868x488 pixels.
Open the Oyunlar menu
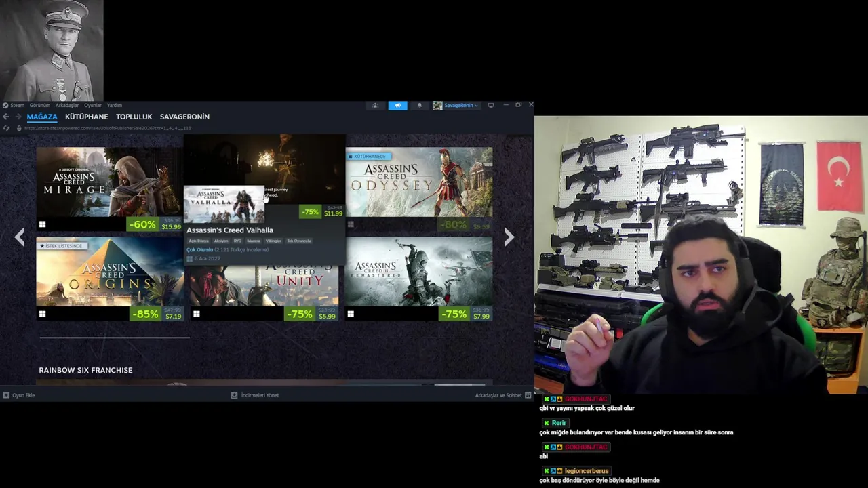(x=93, y=105)
